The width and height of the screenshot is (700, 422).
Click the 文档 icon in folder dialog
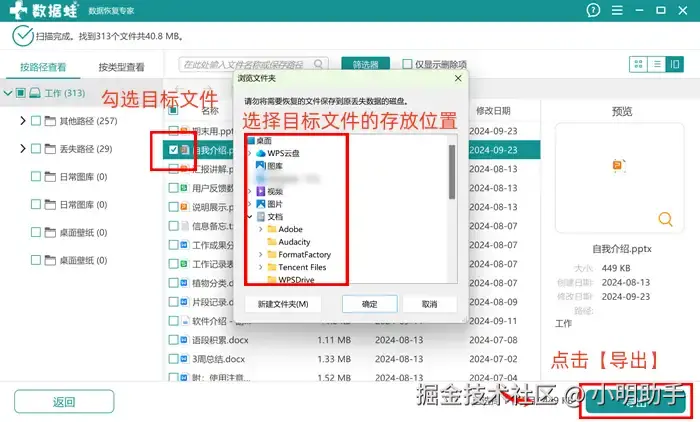(x=261, y=217)
